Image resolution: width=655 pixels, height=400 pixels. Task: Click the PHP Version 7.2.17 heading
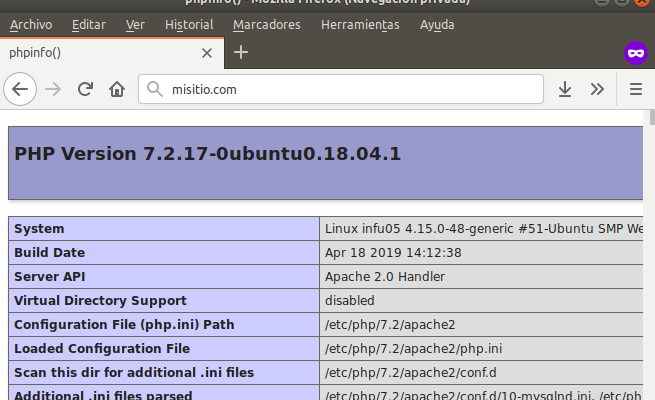(x=208, y=154)
